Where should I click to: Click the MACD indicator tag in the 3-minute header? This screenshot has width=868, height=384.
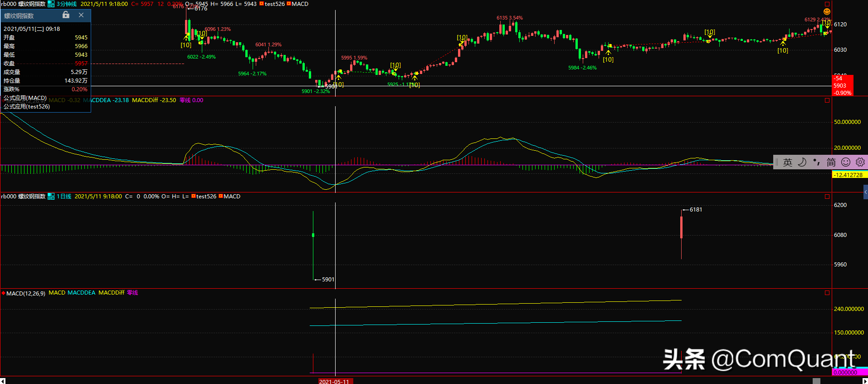click(x=297, y=4)
